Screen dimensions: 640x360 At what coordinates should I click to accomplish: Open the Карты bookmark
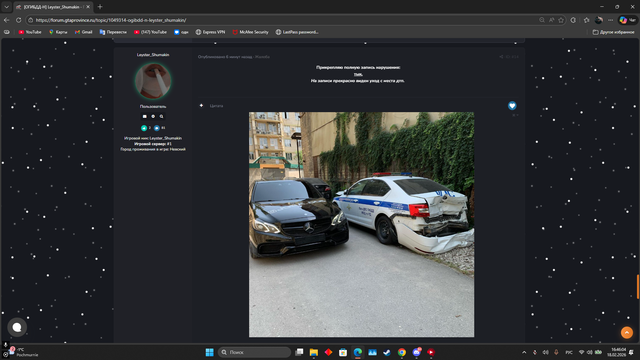point(58,32)
